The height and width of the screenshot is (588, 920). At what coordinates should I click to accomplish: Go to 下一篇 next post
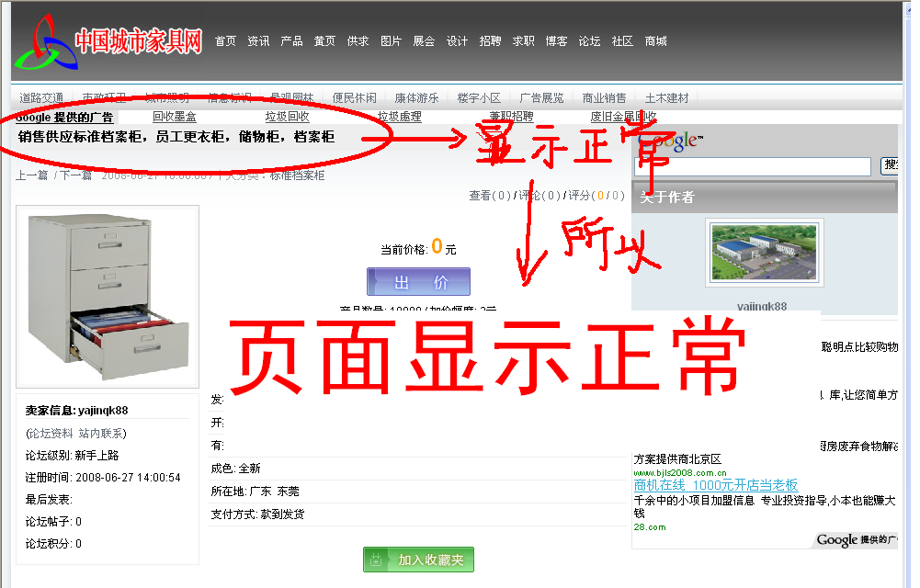point(75,175)
